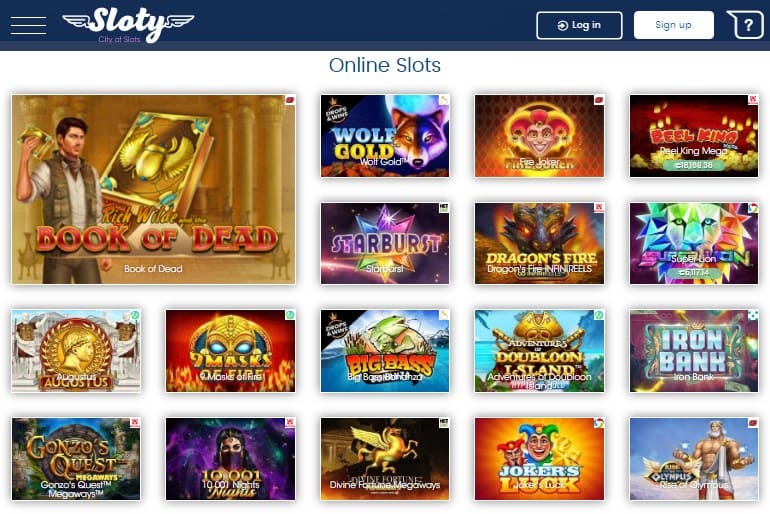Screen dimensions: 770x514
Task: Click the provider badge on Iron Bank tile
Action: 753,315
